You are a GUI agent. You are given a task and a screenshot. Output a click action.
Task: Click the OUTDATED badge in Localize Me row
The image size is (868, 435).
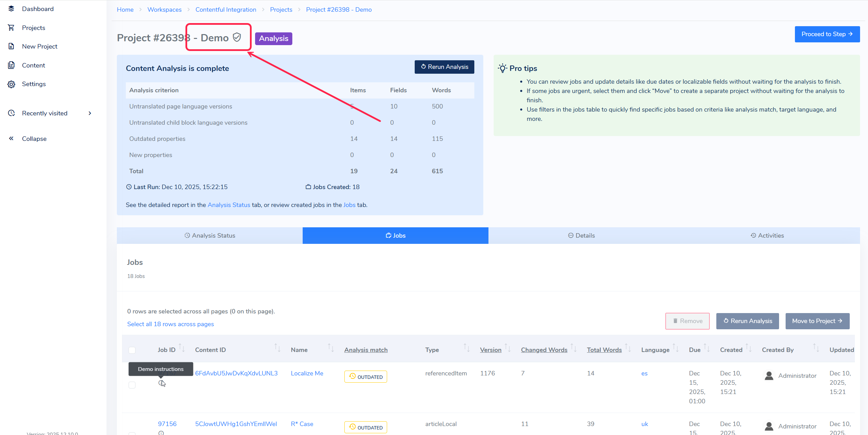coord(366,377)
